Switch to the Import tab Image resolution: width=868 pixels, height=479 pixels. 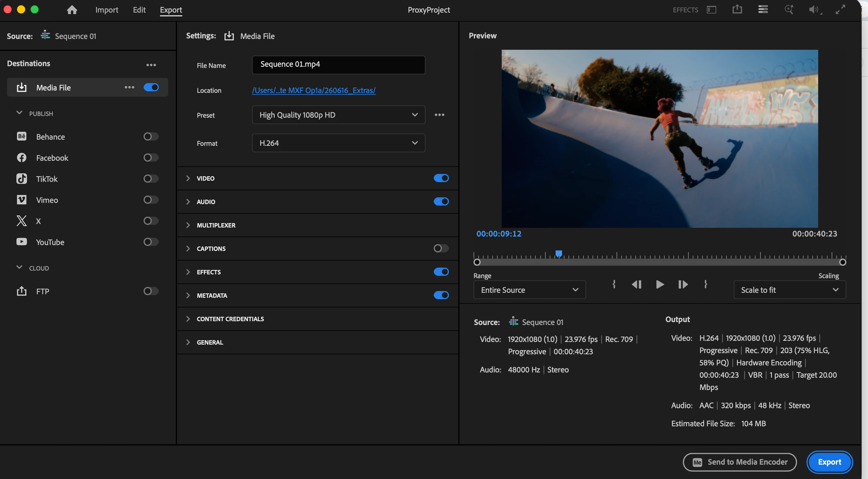point(106,10)
